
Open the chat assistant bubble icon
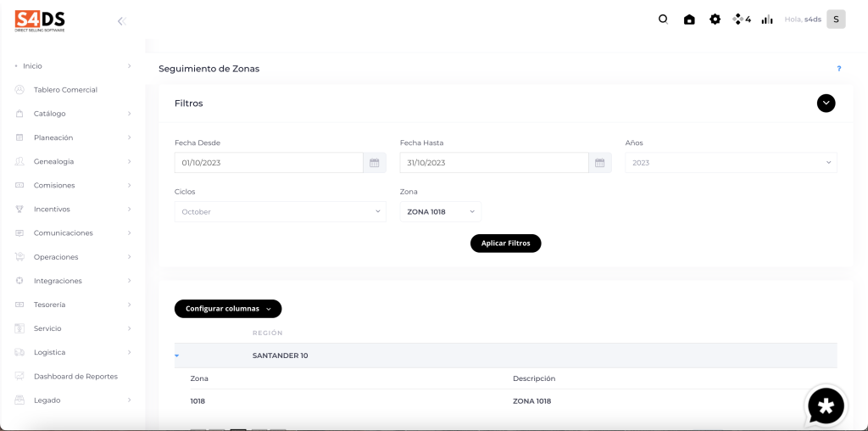pyautogui.click(x=826, y=406)
